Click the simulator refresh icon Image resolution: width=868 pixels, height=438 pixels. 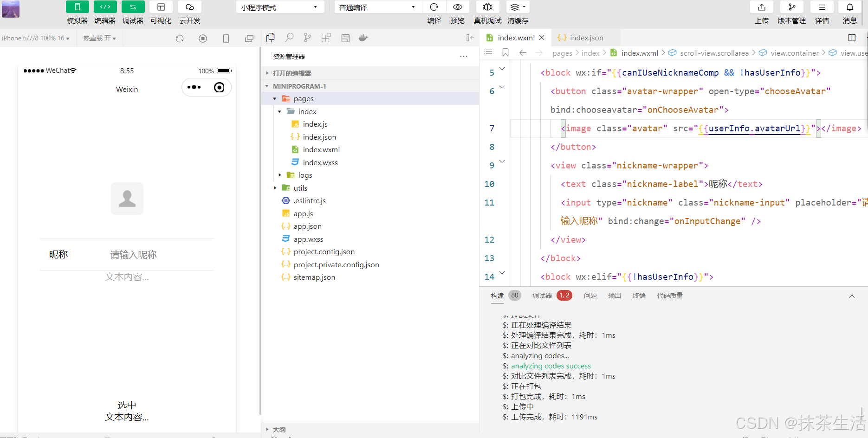[180, 39]
